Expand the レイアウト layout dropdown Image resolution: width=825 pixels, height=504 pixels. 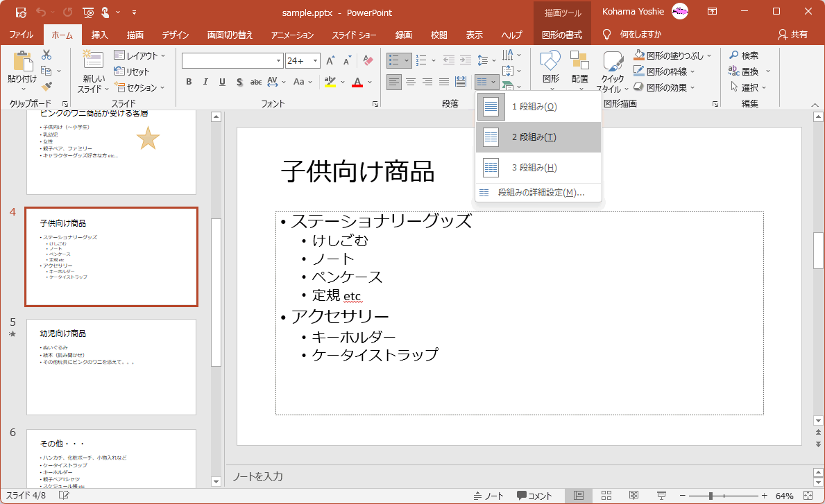point(141,55)
